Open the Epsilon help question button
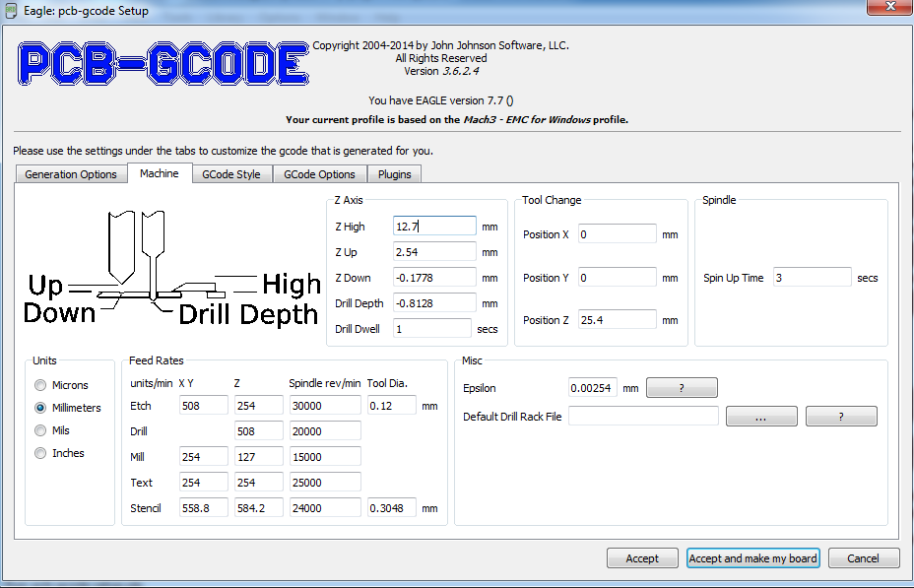This screenshot has height=588, width=914. point(682,388)
